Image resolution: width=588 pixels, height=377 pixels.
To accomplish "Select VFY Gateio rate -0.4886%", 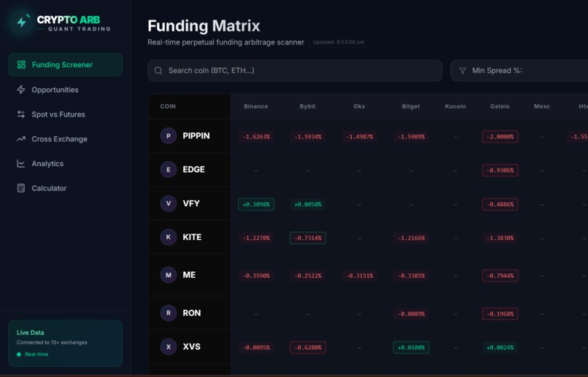I will pos(500,204).
